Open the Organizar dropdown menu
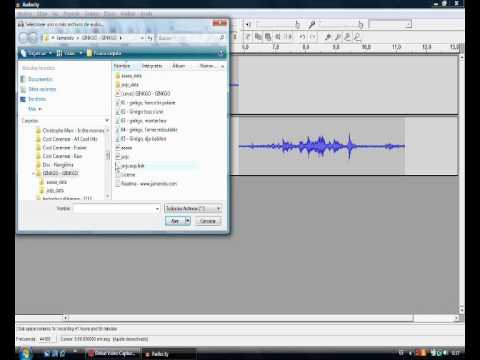The height and width of the screenshot is (360, 480). 36,53
